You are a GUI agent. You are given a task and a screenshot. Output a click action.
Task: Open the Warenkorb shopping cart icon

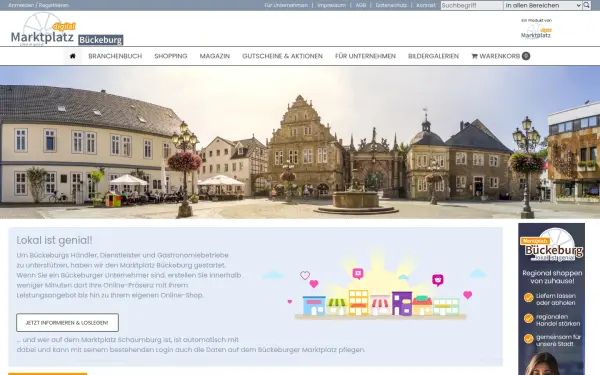[474, 56]
